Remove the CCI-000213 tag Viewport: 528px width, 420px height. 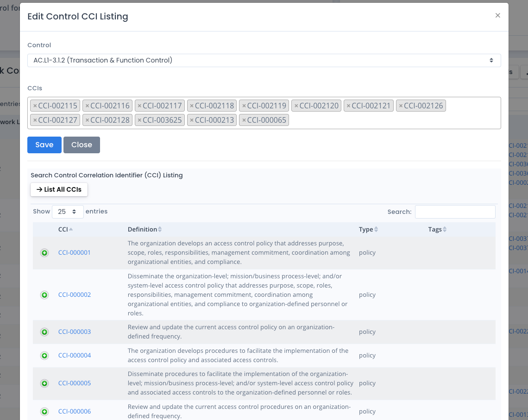[192, 120]
